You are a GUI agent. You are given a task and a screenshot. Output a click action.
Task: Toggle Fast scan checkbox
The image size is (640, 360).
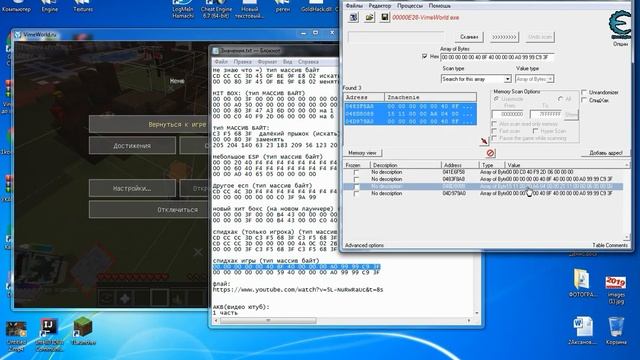click(494, 131)
